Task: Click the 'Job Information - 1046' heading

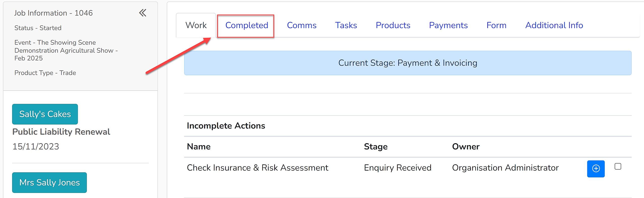Action: pyautogui.click(x=53, y=13)
